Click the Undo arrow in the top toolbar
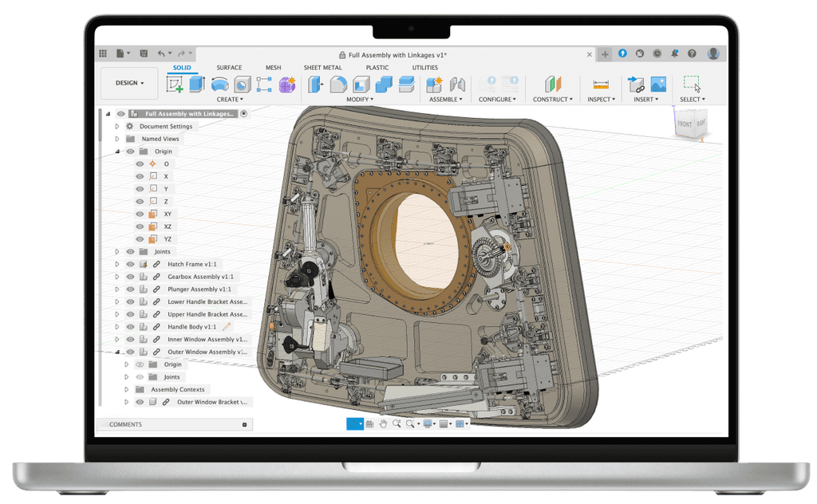The image size is (817, 504). pyautogui.click(x=162, y=53)
